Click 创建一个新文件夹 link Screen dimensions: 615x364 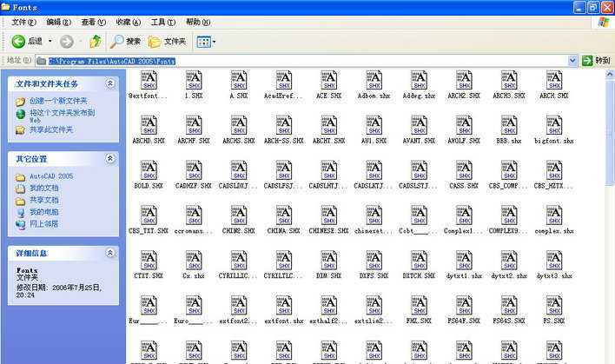click(58, 101)
